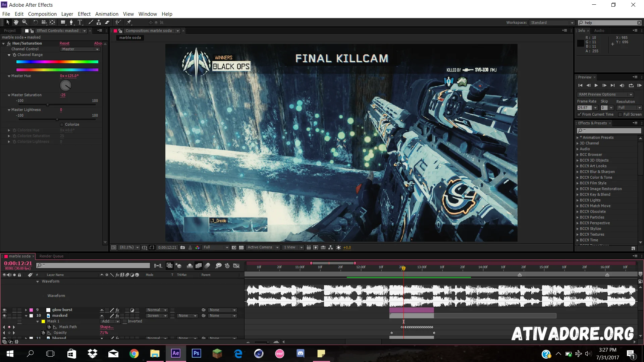Reset the Hue/Saturation effect
The width and height of the screenshot is (644, 362).
(x=64, y=43)
